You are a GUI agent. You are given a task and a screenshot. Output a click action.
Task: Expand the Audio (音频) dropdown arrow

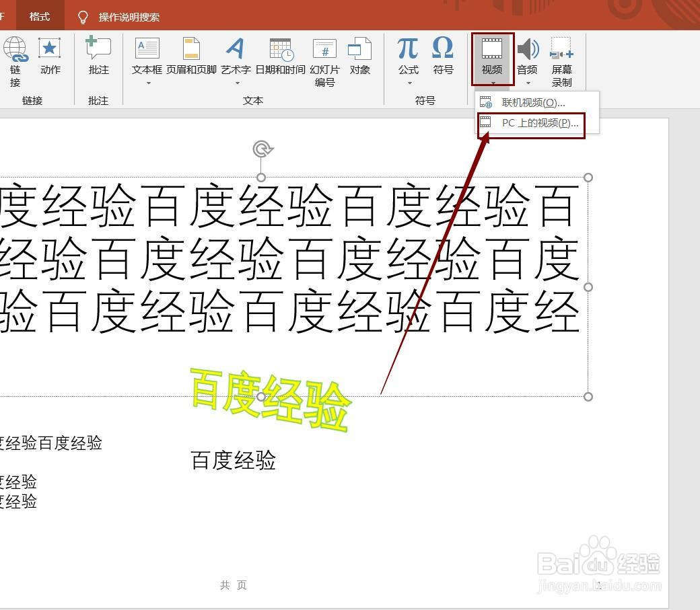[x=528, y=83]
